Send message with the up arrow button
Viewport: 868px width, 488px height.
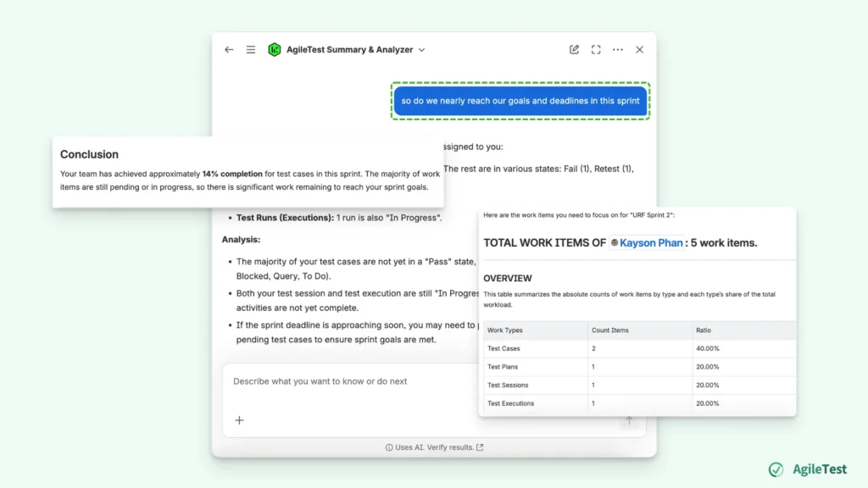(629, 422)
